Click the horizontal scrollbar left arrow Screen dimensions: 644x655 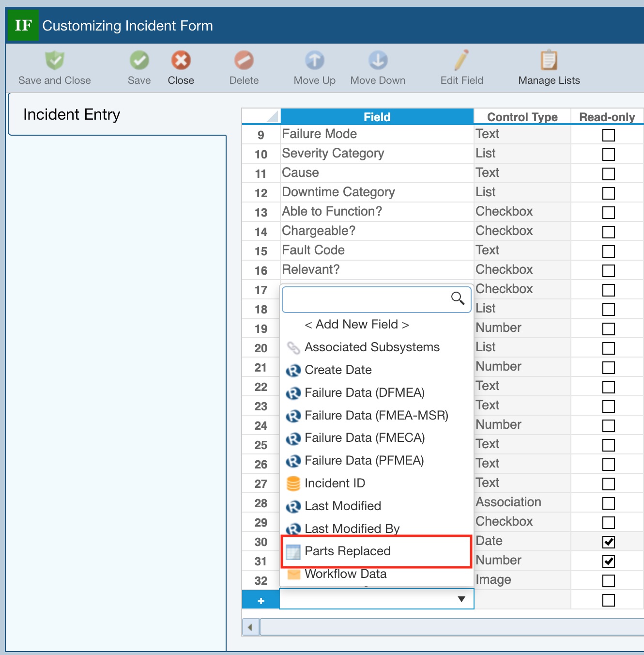pos(250,627)
